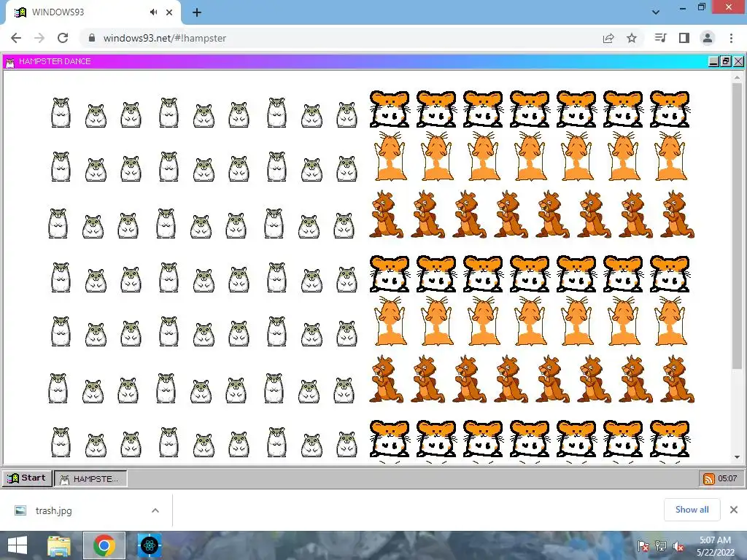Viewport: 747px width, 560px height.
Task: Click the last brown hamster in third row
Action: point(677,214)
